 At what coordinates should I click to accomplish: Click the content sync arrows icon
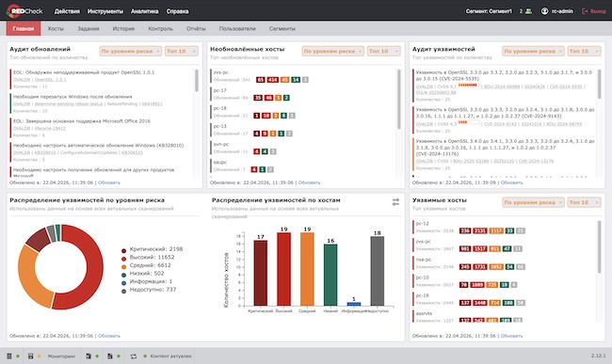[134, 356]
